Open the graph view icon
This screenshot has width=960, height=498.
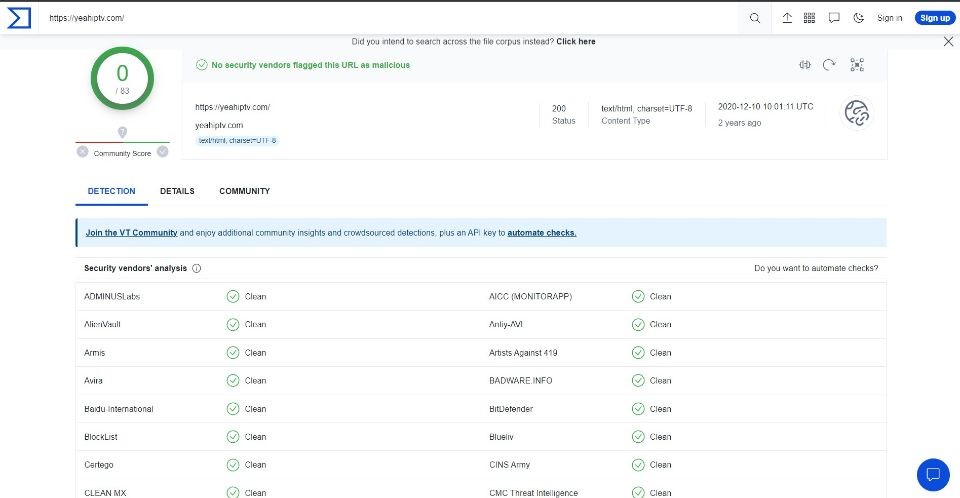[857, 64]
